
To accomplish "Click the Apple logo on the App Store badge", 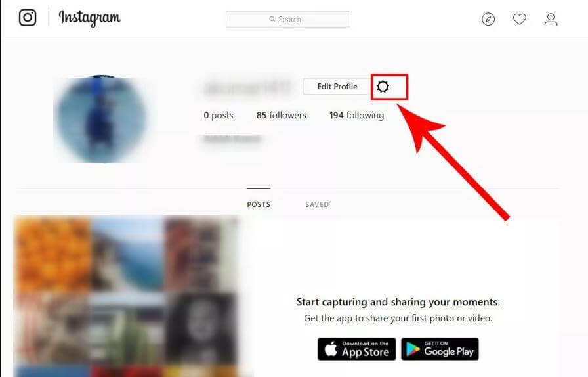I will click(x=331, y=349).
